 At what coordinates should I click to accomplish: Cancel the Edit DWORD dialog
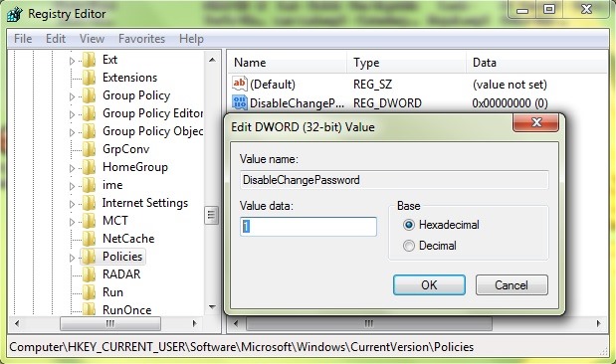(512, 284)
